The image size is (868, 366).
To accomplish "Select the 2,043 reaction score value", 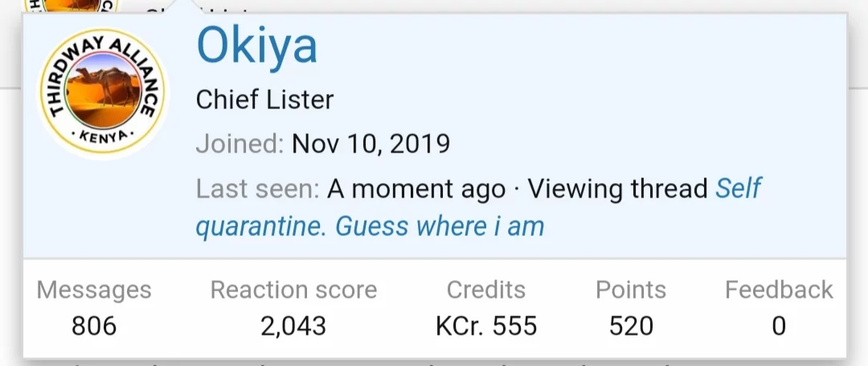I will (293, 326).
